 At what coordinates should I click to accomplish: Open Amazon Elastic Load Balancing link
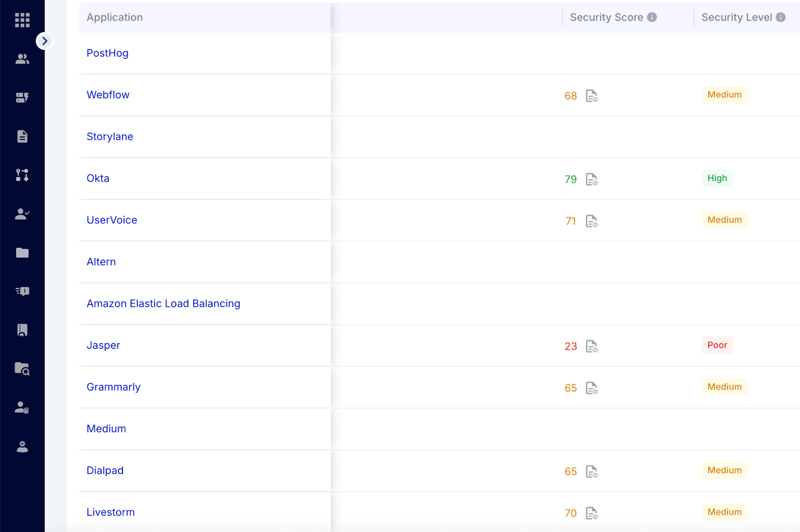point(163,304)
